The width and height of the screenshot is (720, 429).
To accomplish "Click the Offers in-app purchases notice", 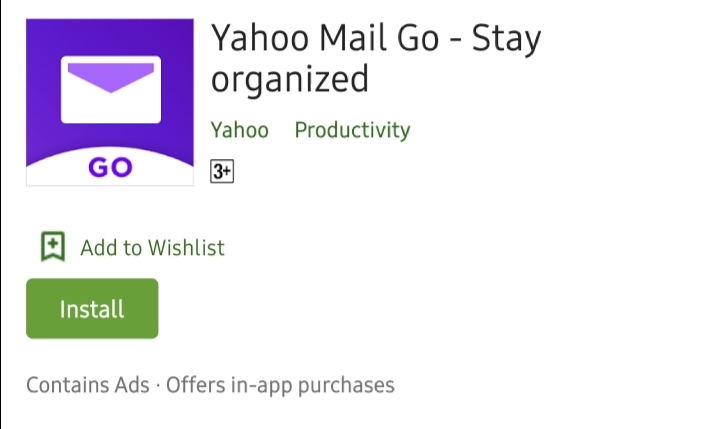I will click(x=280, y=385).
